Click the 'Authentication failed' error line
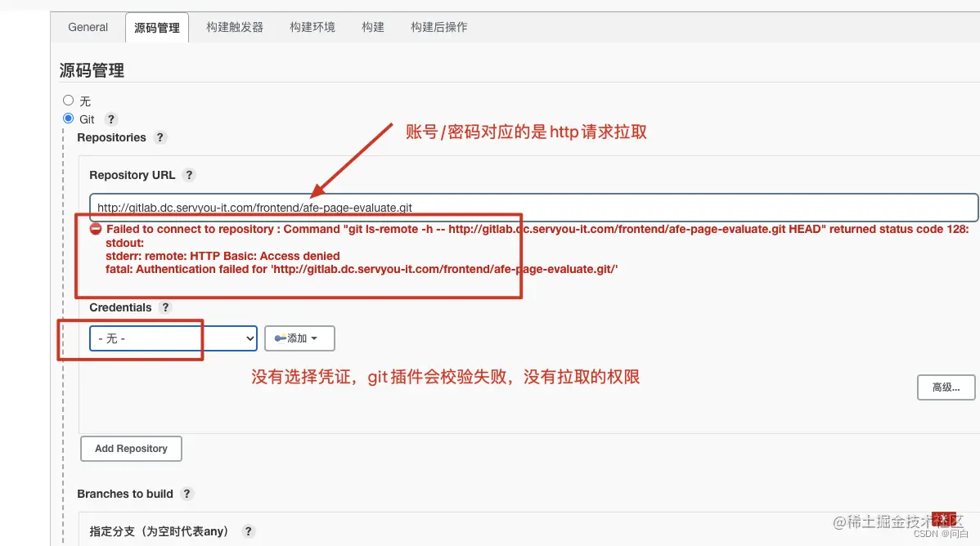 pos(362,269)
